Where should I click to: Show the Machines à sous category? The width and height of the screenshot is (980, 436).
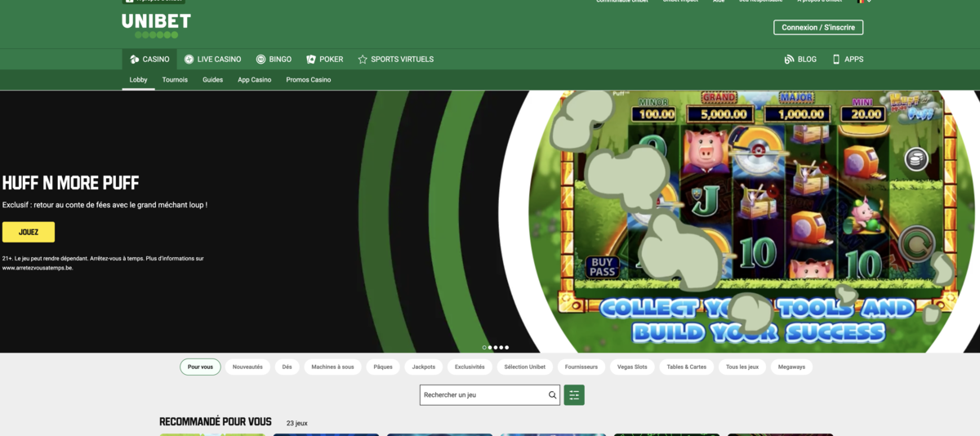pos(332,367)
